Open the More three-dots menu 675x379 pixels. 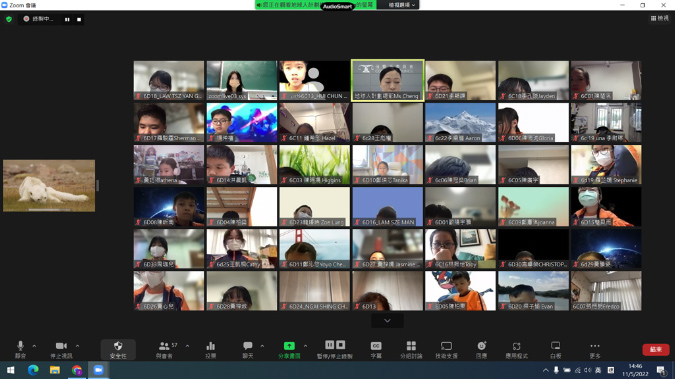pos(595,349)
